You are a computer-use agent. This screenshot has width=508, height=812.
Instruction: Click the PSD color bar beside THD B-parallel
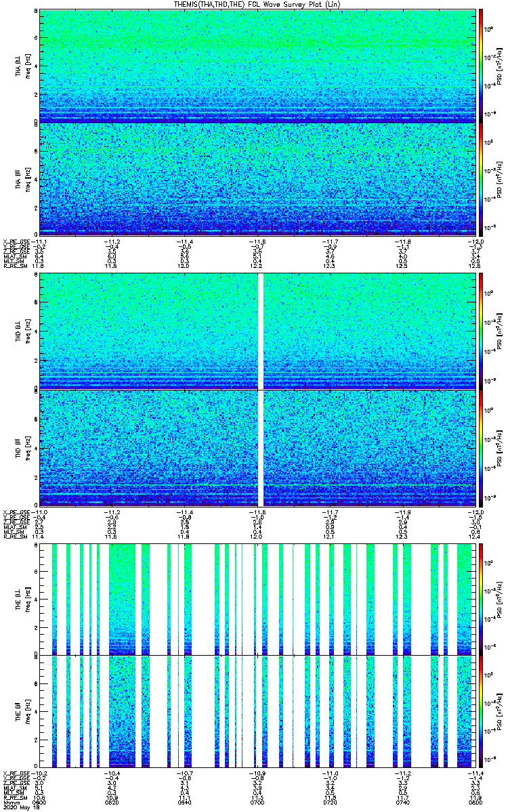coord(481,447)
